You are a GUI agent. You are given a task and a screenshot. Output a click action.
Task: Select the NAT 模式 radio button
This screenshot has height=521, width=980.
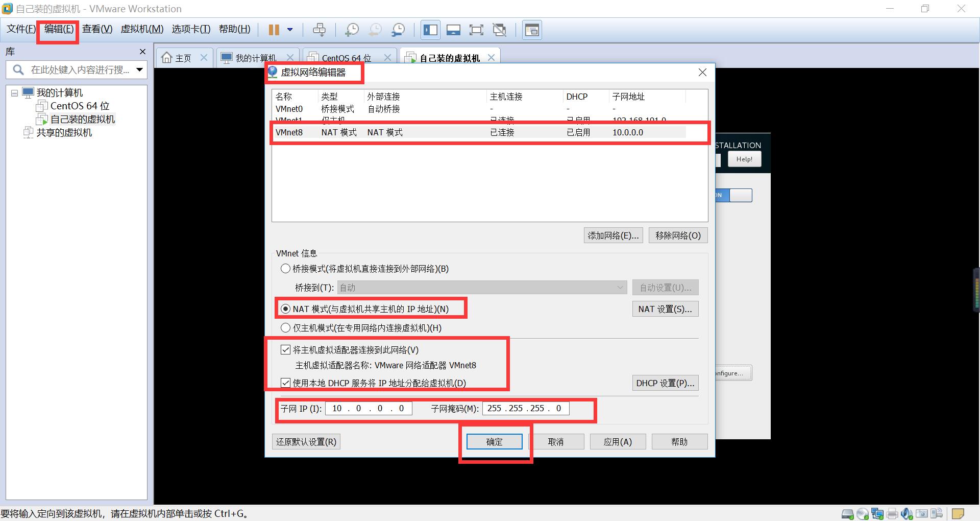pyautogui.click(x=285, y=309)
